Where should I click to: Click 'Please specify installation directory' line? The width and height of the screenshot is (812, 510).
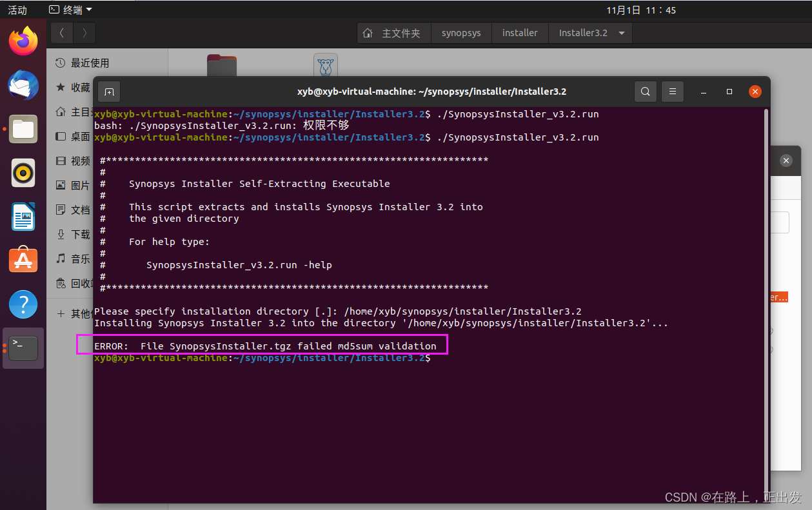(x=338, y=311)
